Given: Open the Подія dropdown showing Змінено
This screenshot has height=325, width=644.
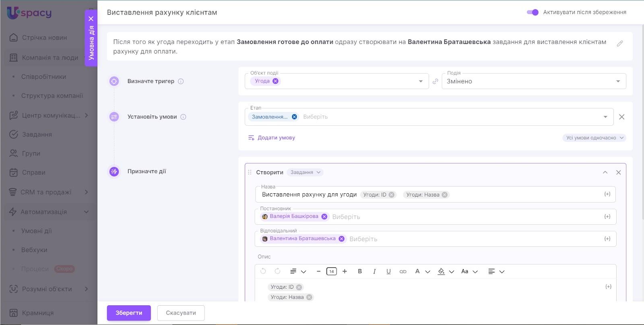Looking at the screenshot, I should tap(534, 81).
